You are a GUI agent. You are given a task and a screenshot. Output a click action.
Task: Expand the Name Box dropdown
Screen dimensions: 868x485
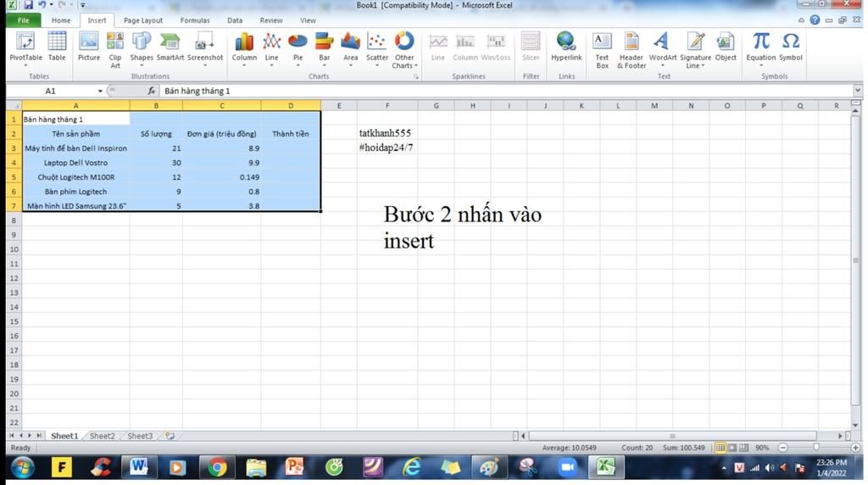click(100, 91)
